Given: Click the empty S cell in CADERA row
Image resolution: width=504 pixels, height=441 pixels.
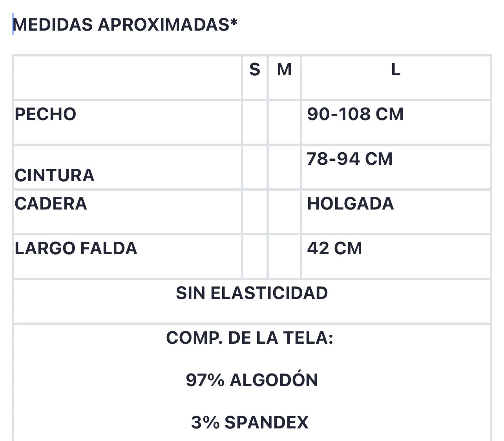Looking at the screenshot, I should tap(255, 212).
